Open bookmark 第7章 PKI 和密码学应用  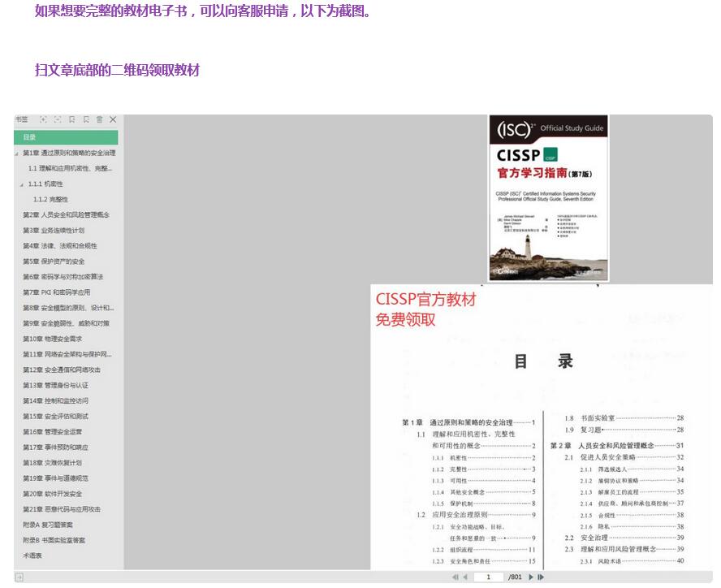pos(57,292)
